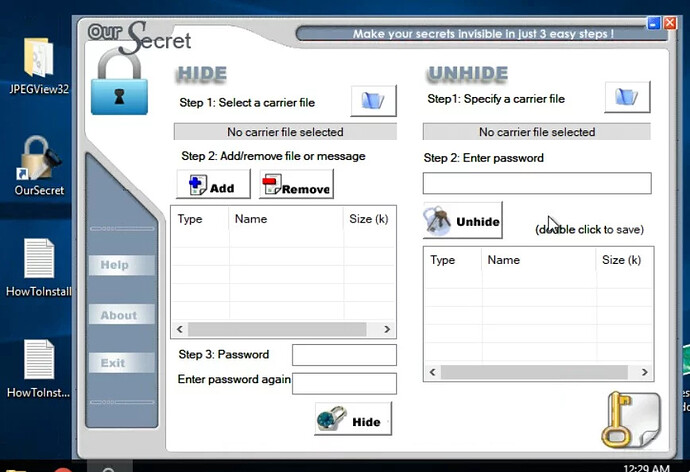
Task: Click the Name column header in hide list
Action: 251,219
